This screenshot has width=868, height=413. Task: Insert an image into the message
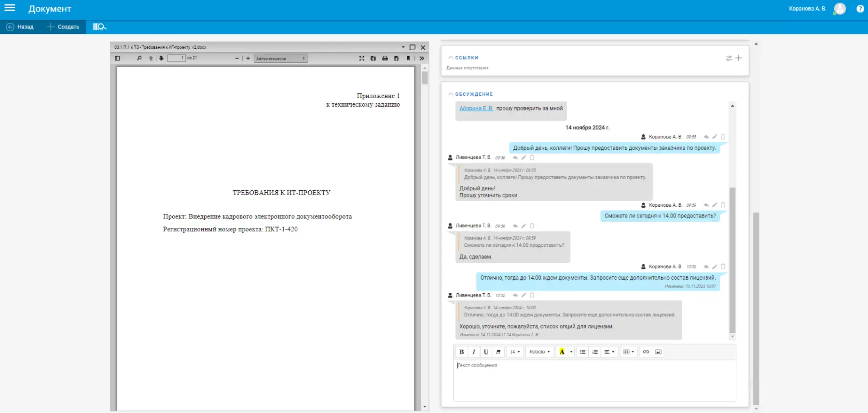click(658, 352)
